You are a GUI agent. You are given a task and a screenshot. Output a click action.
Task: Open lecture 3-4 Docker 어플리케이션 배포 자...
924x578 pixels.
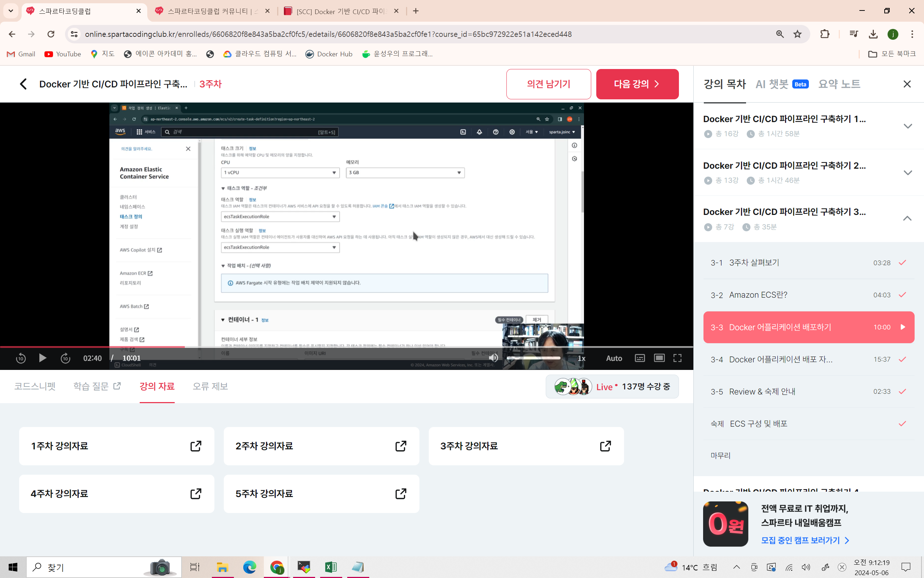[x=809, y=359]
